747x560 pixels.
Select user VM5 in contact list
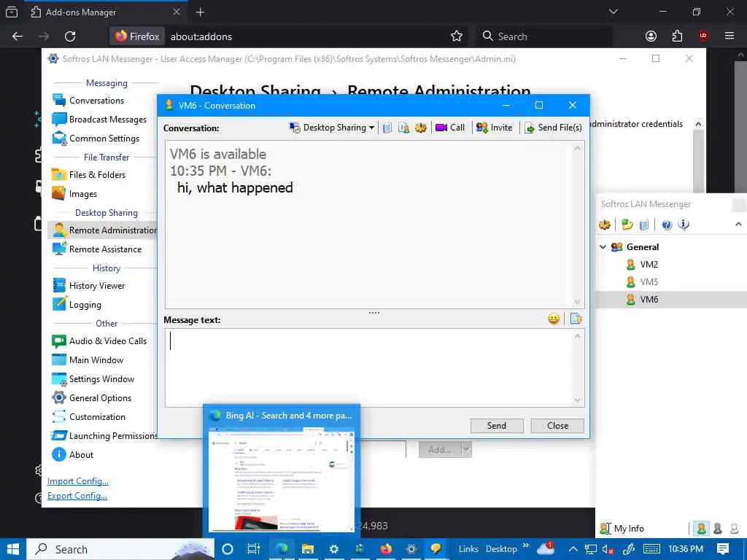pyautogui.click(x=649, y=282)
